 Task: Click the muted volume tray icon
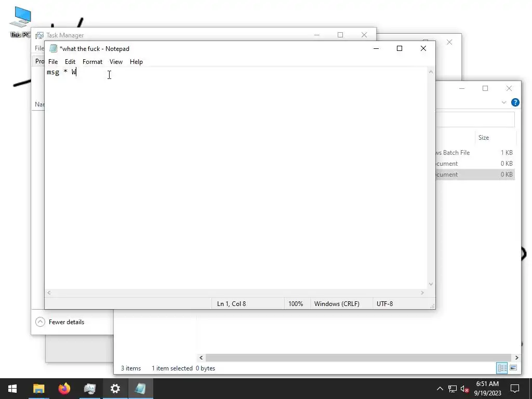(x=464, y=389)
